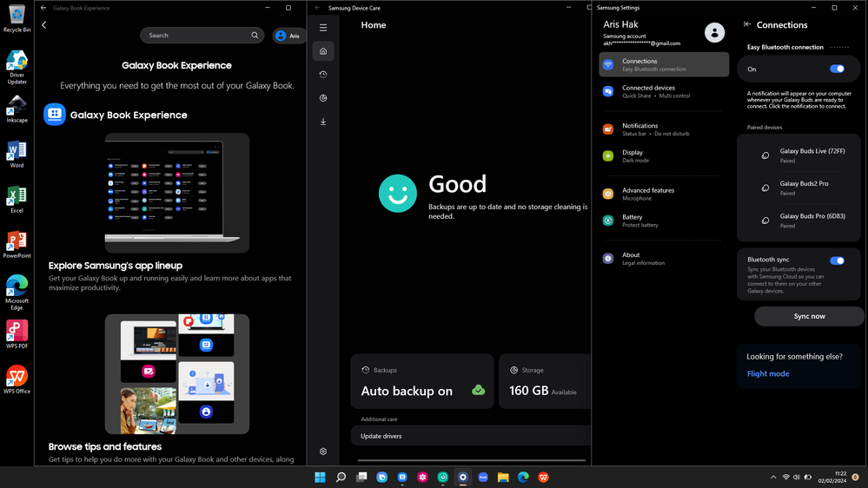This screenshot has width=868, height=488.
Task: Open the Driver Updater desktop shortcut
Action: pos(17,67)
